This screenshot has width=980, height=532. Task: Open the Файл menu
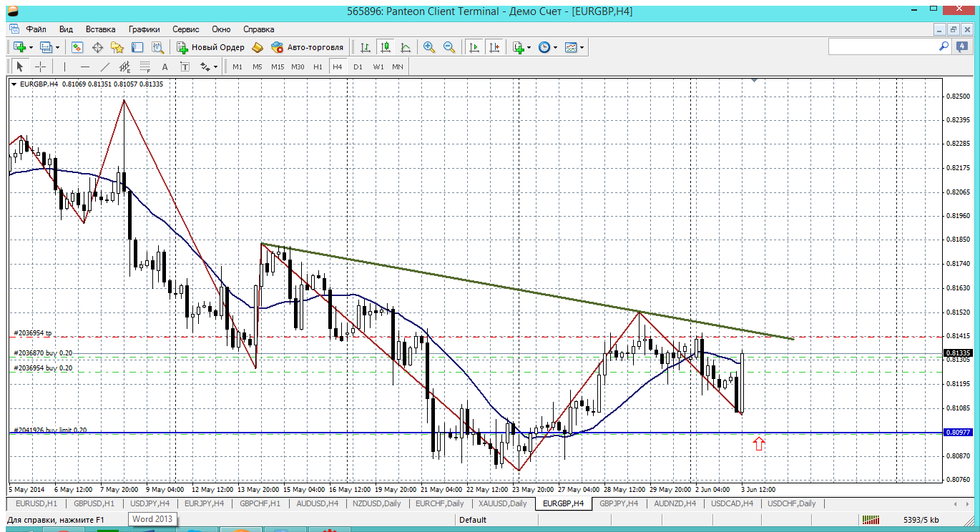(x=36, y=29)
